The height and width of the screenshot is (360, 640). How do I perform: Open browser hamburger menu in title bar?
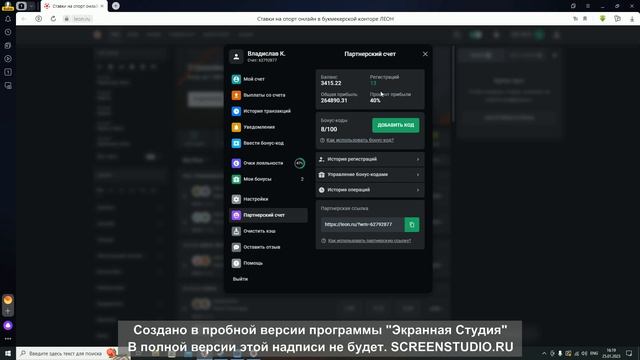(x=588, y=6)
